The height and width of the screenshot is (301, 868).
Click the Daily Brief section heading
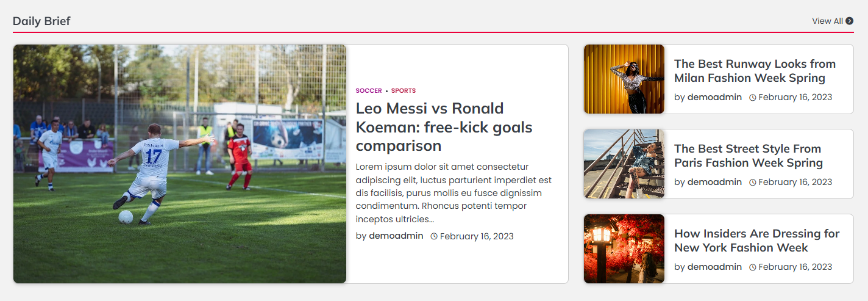(x=41, y=21)
